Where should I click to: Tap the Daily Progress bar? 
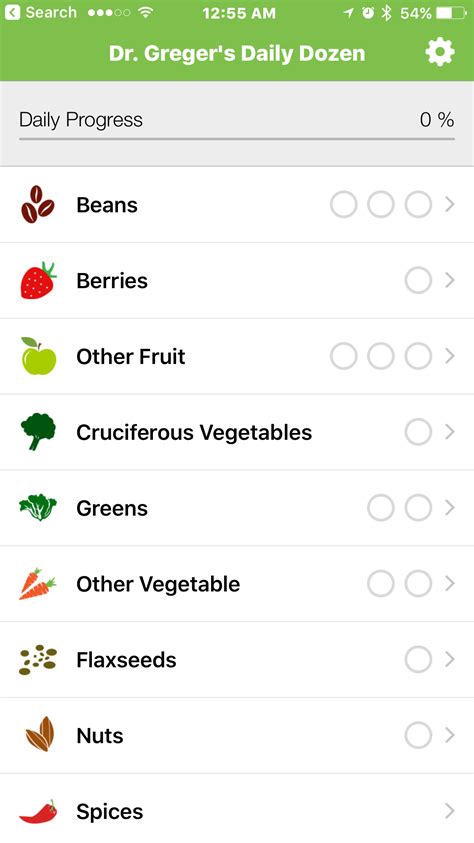(x=237, y=139)
